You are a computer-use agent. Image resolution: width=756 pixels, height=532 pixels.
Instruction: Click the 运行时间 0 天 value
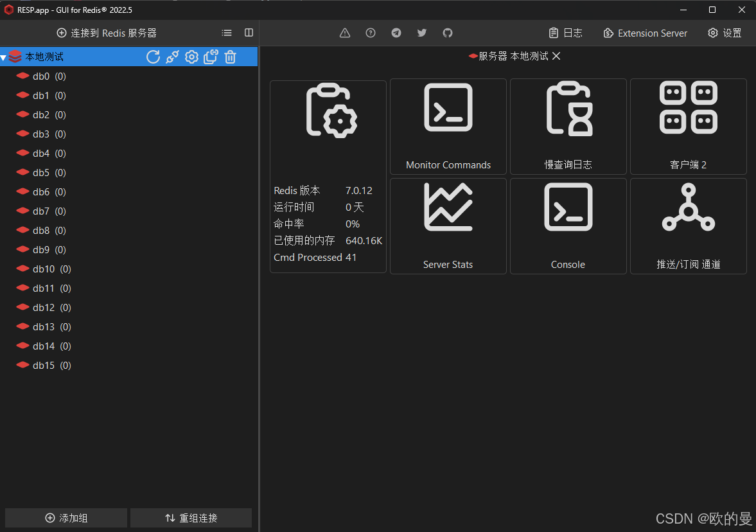[x=355, y=208]
